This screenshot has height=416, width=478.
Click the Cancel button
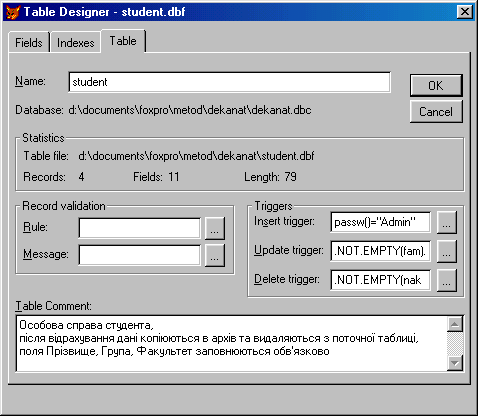pyautogui.click(x=436, y=112)
